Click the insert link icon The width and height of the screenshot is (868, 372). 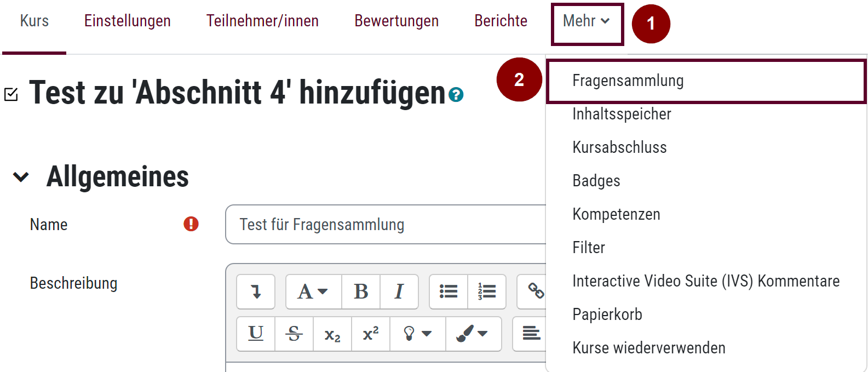535,291
